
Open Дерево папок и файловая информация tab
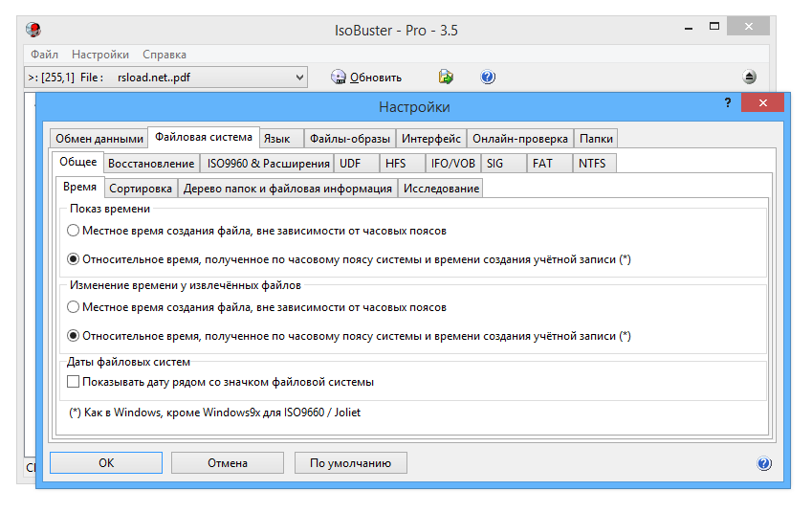point(288,189)
